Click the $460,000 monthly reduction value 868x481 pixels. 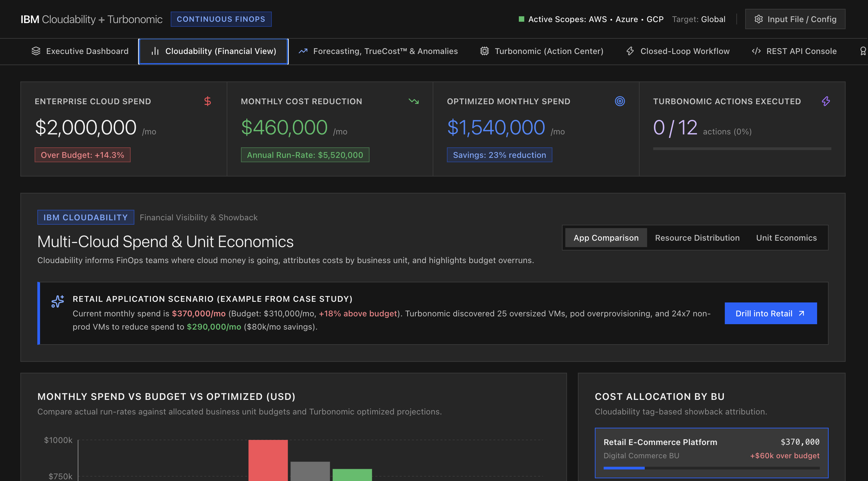click(284, 128)
